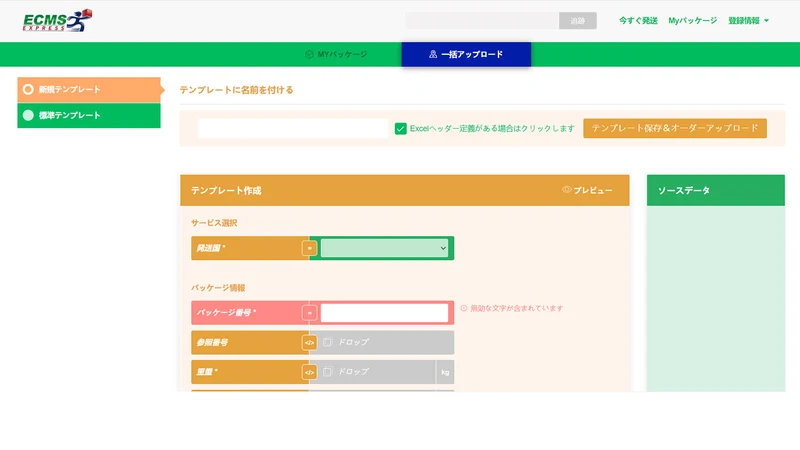
Task: Click the 追跡 search button
Action: coord(578,21)
